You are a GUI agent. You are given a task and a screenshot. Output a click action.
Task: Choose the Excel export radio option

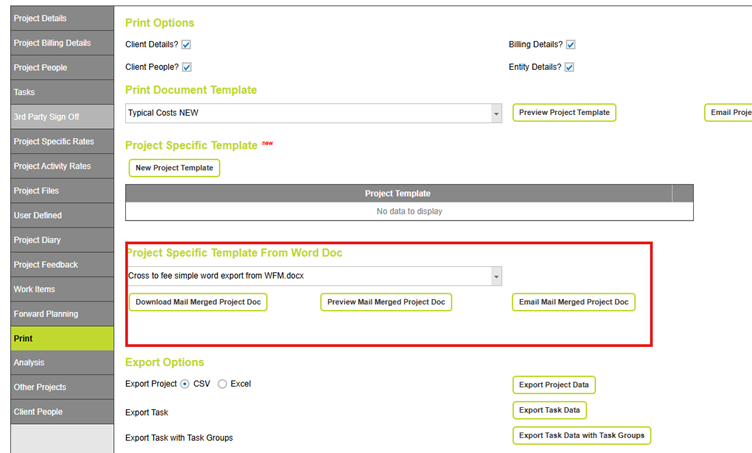222,384
